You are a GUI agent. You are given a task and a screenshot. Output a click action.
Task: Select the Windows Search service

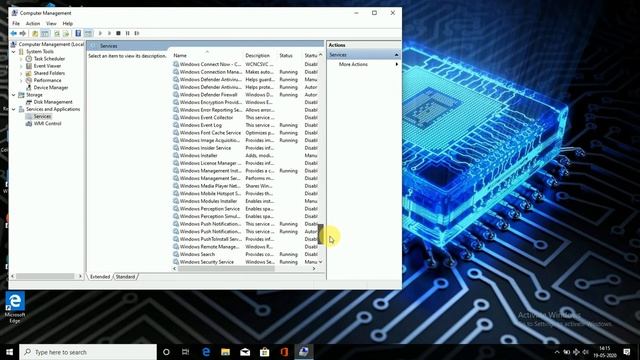197,254
